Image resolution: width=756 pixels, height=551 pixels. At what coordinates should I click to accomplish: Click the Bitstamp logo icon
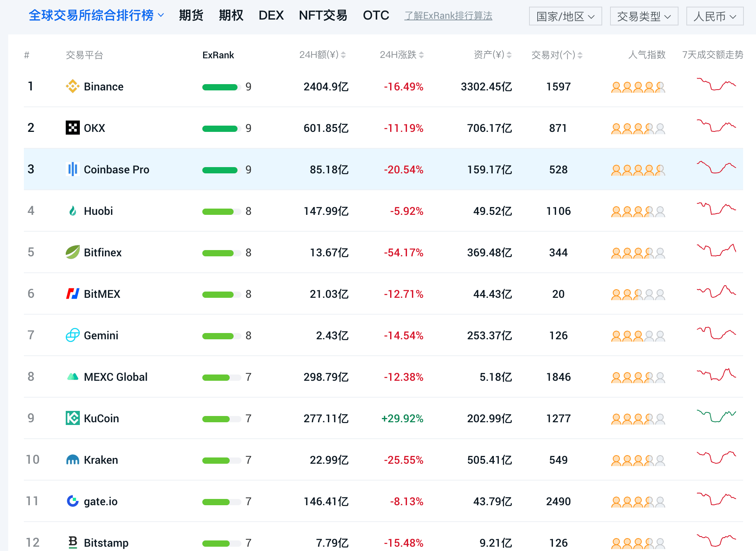pyautogui.click(x=73, y=543)
